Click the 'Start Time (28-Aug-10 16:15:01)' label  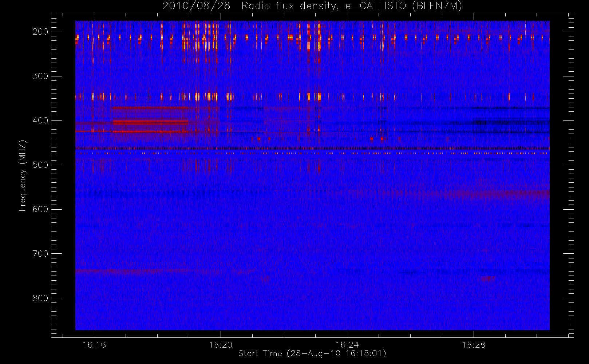click(312, 353)
